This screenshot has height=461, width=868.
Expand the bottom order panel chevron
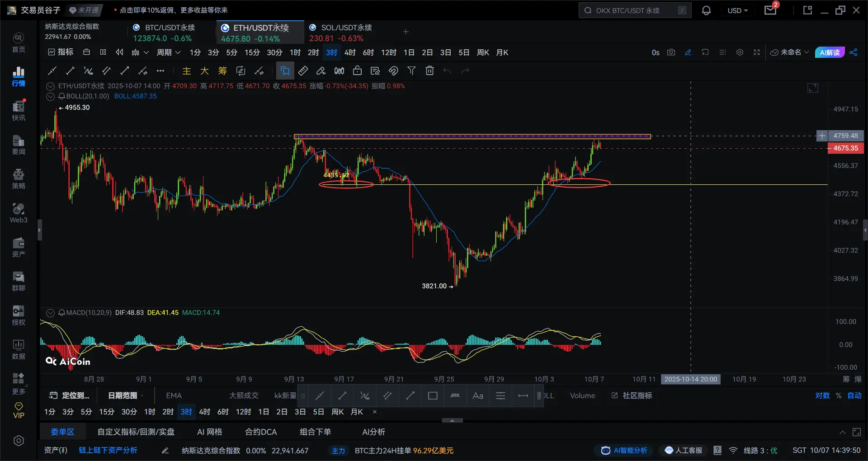(843, 432)
